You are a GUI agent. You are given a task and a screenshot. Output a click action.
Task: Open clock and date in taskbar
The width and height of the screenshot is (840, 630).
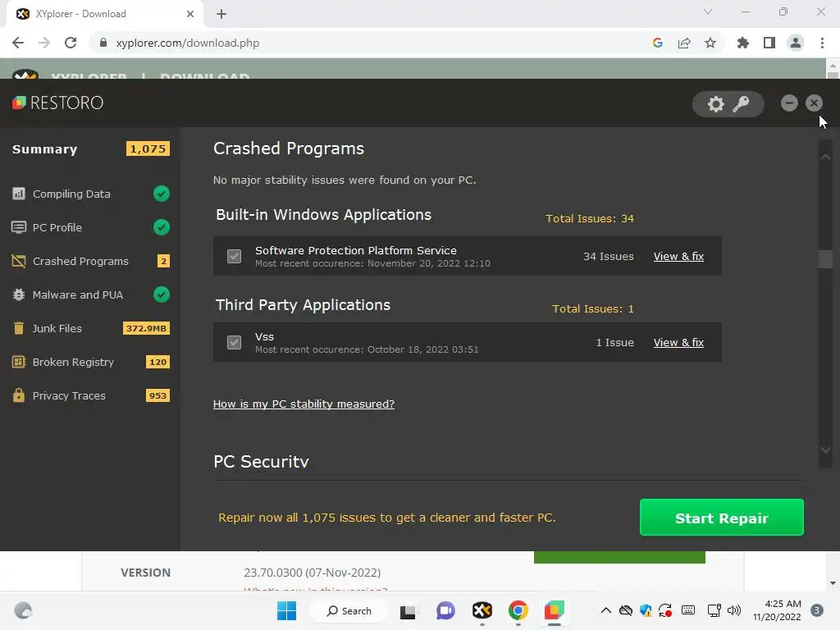click(777, 610)
